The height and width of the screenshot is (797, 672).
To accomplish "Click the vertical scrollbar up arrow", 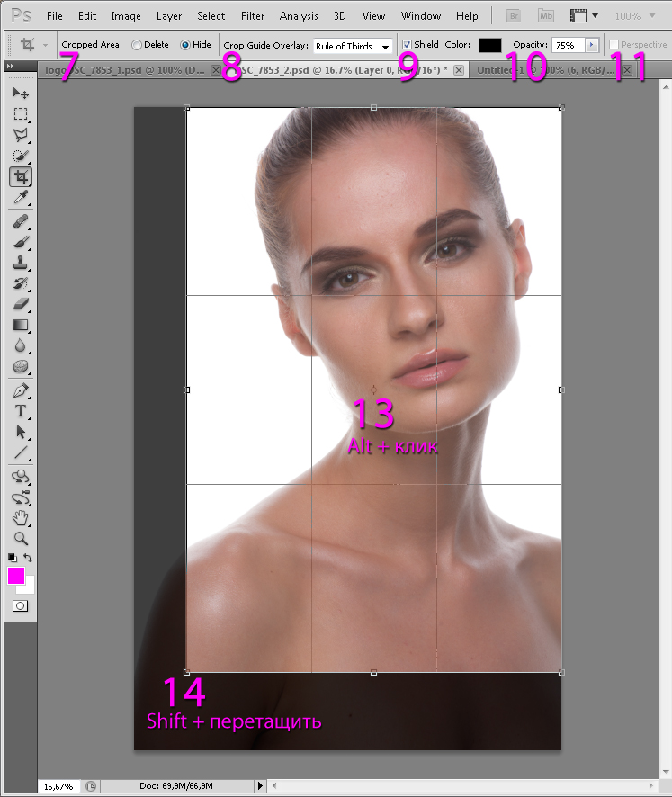I will 666,88.
